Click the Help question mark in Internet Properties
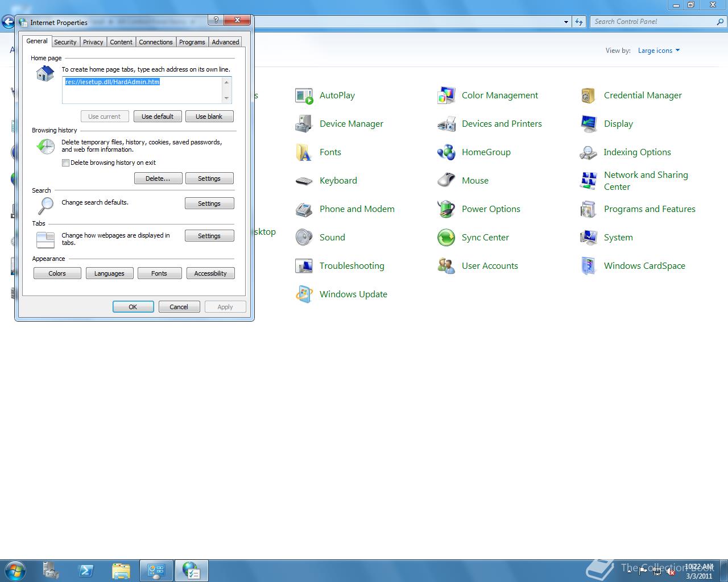 [x=216, y=20]
